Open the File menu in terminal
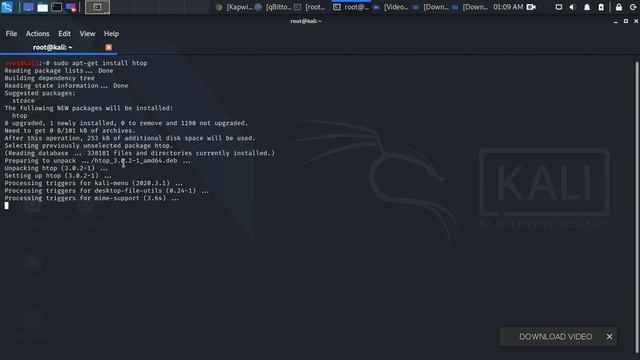The width and height of the screenshot is (640, 360). pyautogui.click(x=11, y=33)
